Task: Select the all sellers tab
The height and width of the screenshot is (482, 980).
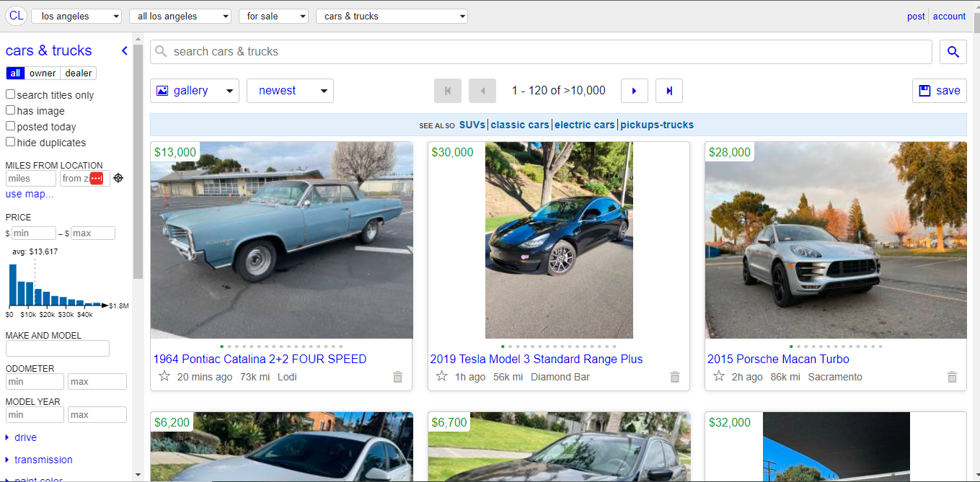Action: click(15, 73)
